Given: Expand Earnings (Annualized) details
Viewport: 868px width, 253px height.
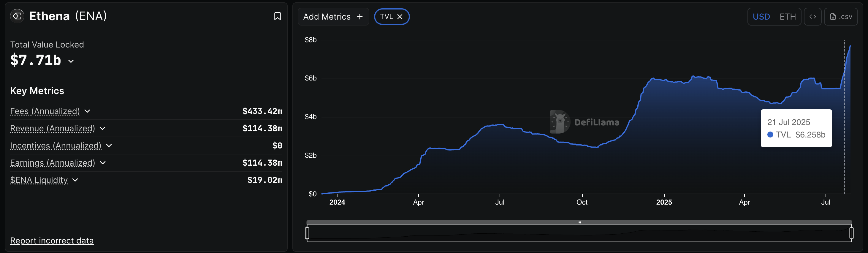Looking at the screenshot, I should [103, 163].
